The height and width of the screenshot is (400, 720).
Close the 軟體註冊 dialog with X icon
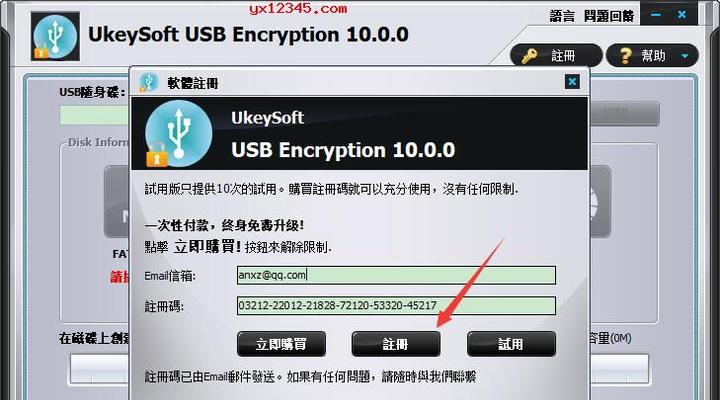coord(572,82)
